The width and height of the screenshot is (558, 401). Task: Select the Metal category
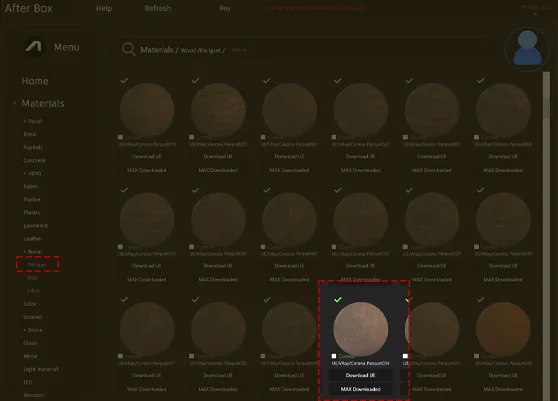(x=30, y=356)
